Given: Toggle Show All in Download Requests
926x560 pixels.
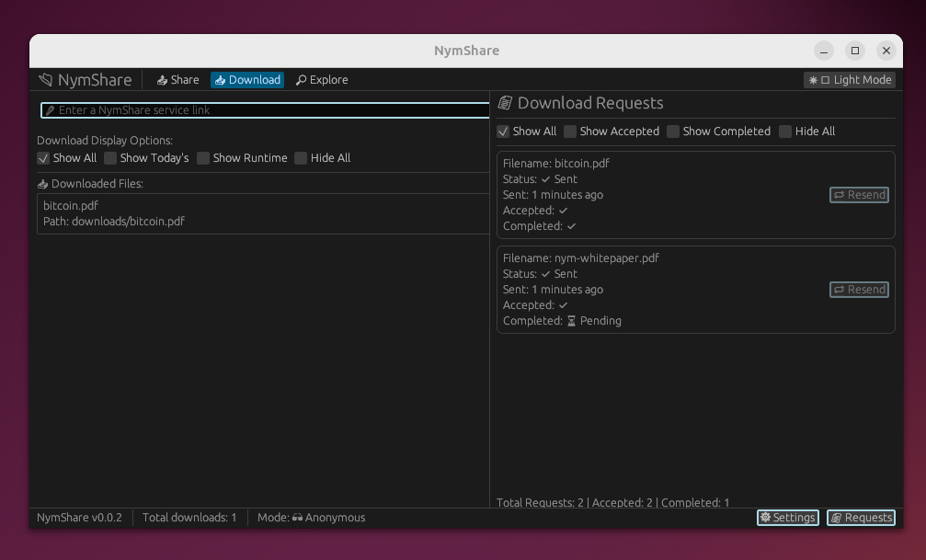Looking at the screenshot, I should coord(503,131).
